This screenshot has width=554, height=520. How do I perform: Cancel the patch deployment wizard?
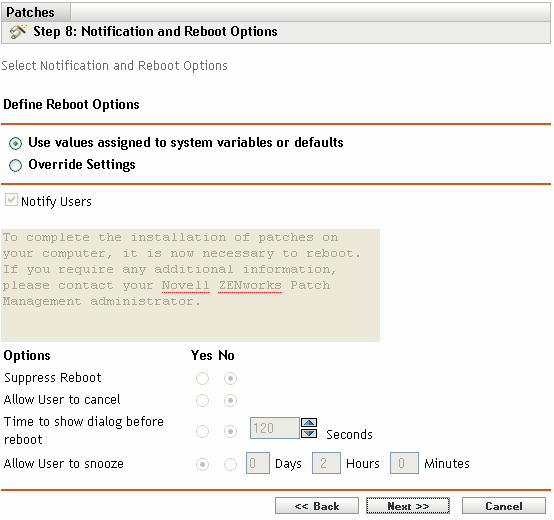click(504, 506)
